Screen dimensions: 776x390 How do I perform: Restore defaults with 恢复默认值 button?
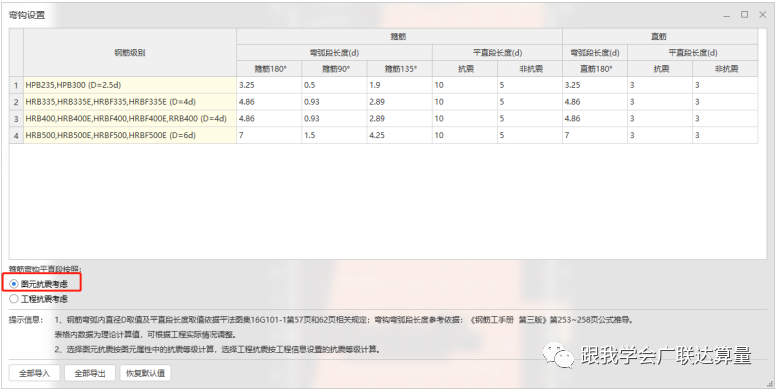click(x=146, y=373)
